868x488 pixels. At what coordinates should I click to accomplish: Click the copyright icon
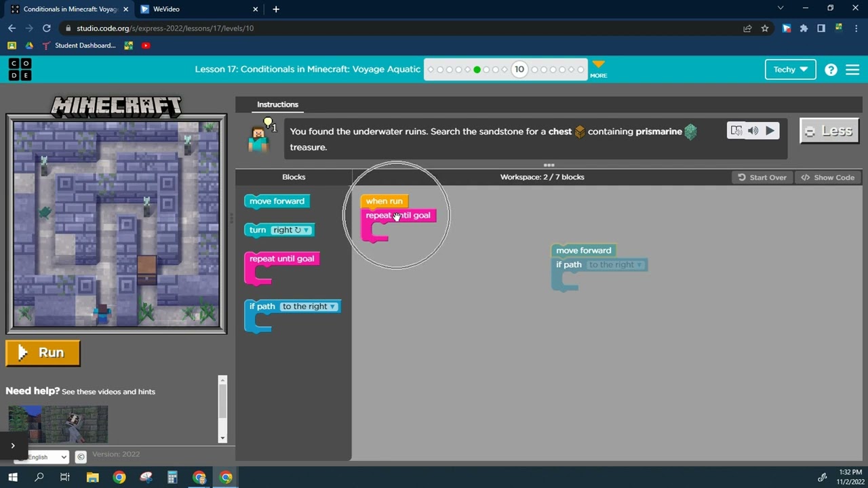[81, 457]
